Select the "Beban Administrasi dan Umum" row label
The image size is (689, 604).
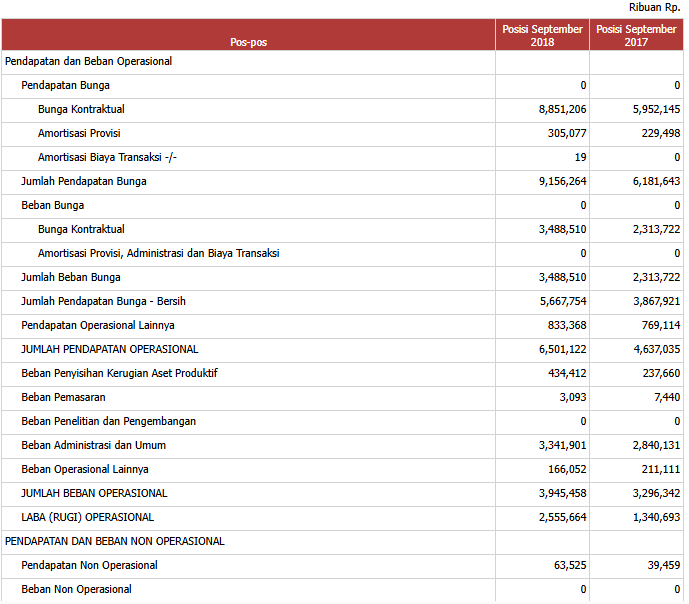coord(94,445)
